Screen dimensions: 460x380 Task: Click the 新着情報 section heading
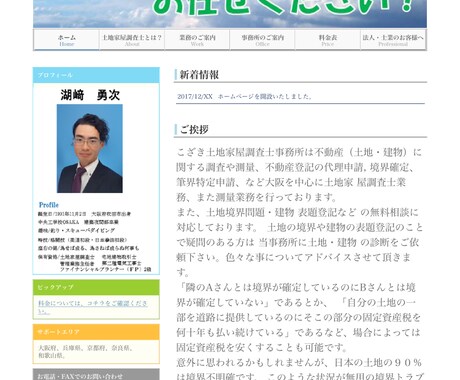click(199, 75)
